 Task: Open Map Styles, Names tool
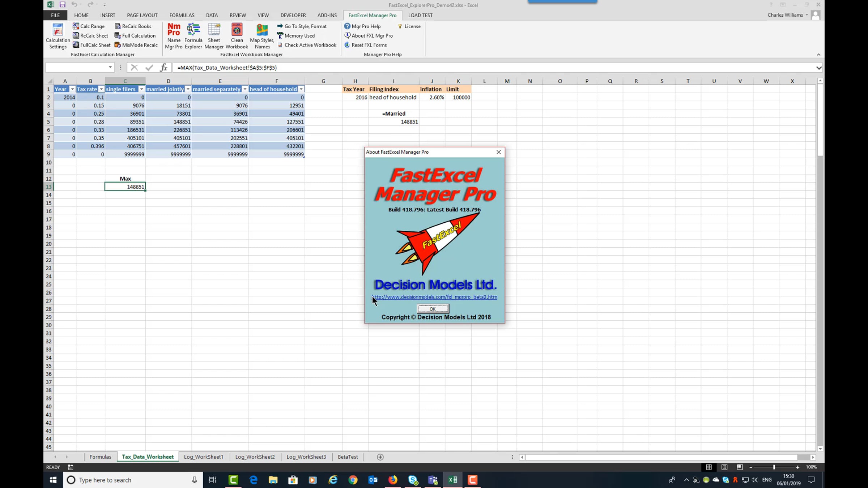point(262,36)
